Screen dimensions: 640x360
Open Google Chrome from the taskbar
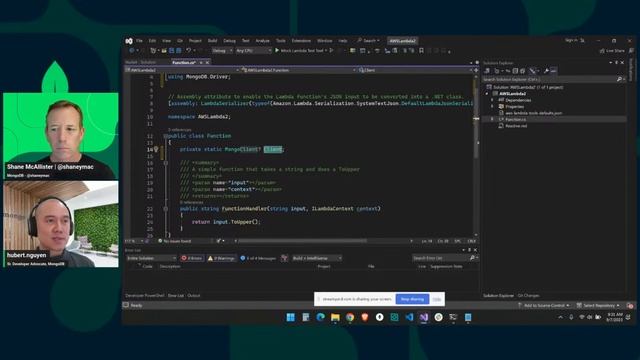point(350,317)
